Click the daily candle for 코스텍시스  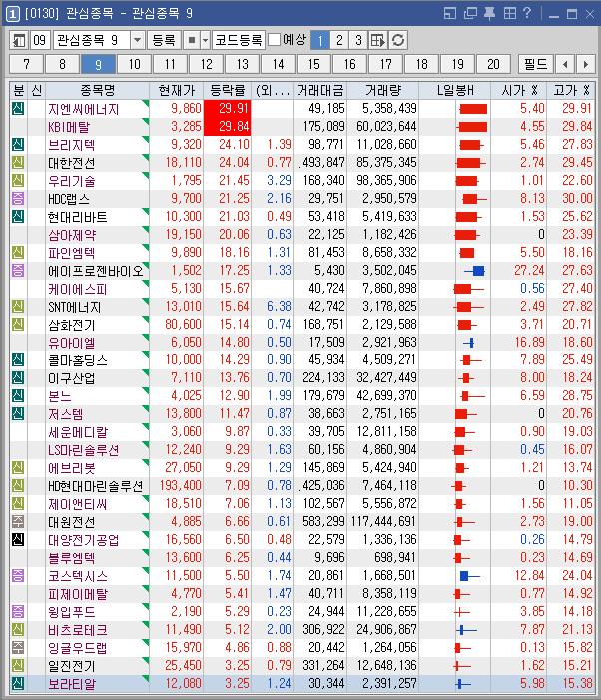click(x=469, y=576)
